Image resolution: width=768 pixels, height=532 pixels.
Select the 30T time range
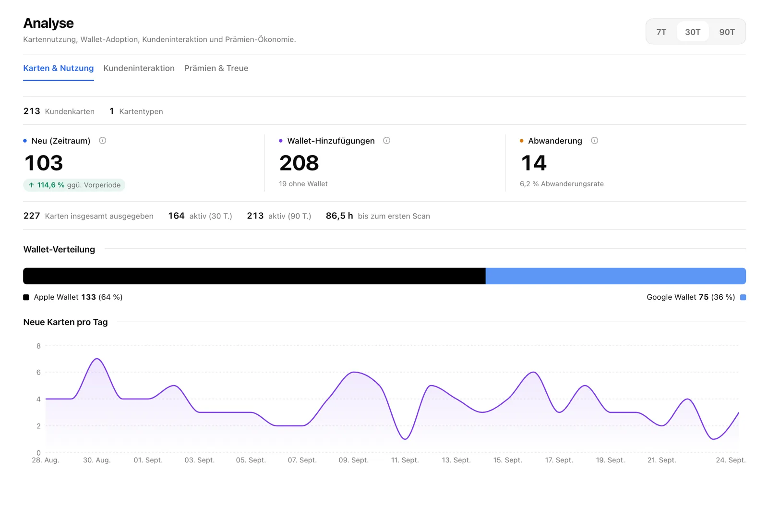point(693,32)
